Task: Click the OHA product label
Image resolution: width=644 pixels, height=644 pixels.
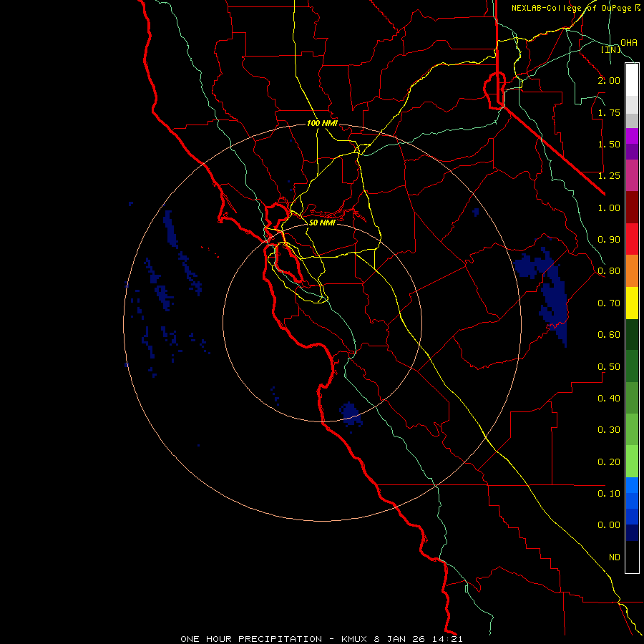Action: coord(629,42)
